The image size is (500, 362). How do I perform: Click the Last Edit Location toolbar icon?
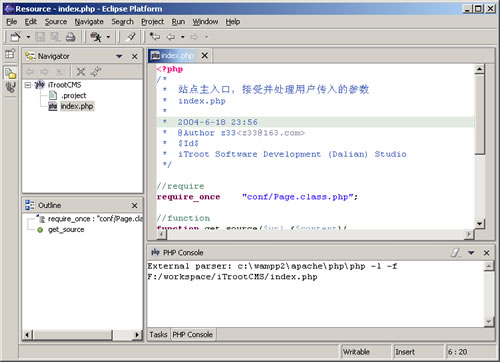(x=154, y=37)
